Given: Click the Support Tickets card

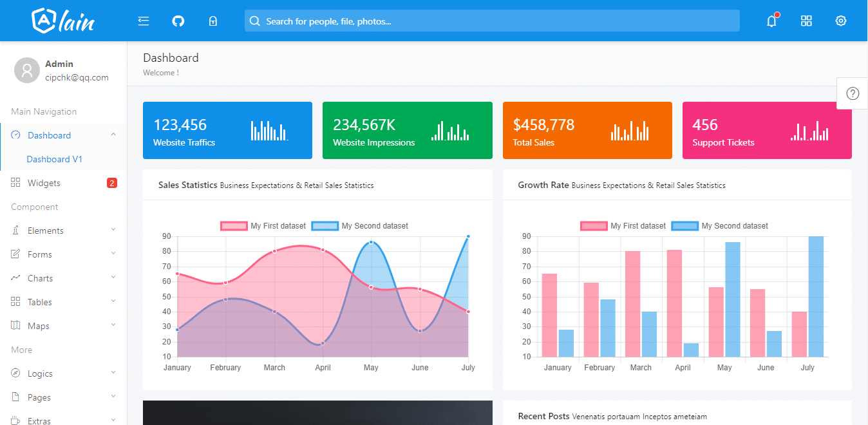Looking at the screenshot, I should 767,130.
